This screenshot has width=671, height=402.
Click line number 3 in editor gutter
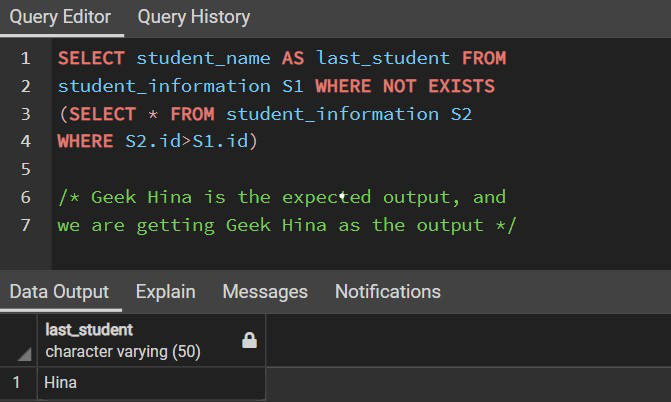coord(25,114)
